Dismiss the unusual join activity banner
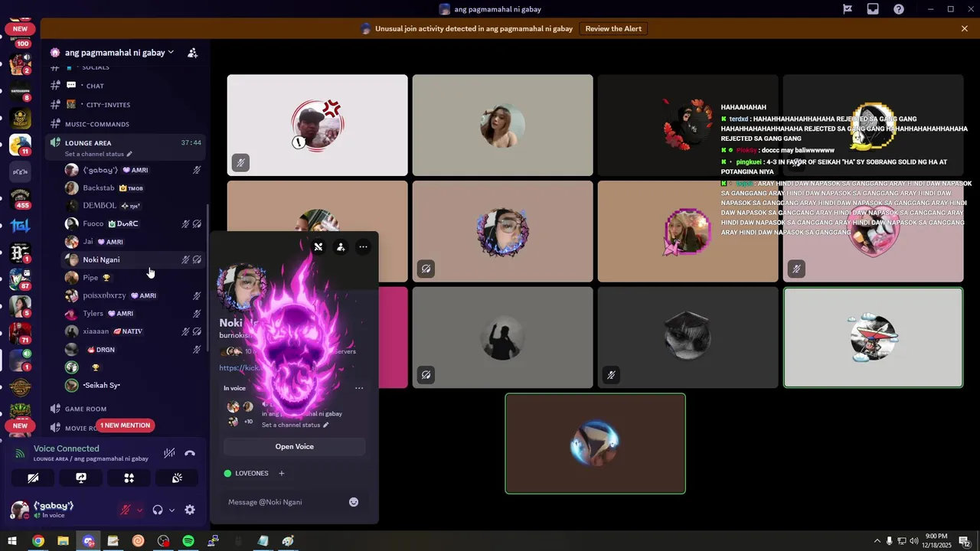This screenshot has width=980, height=551. click(x=965, y=28)
